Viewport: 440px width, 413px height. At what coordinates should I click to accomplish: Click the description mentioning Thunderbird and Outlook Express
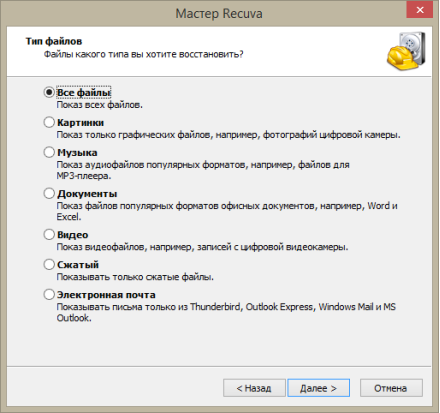(x=226, y=312)
